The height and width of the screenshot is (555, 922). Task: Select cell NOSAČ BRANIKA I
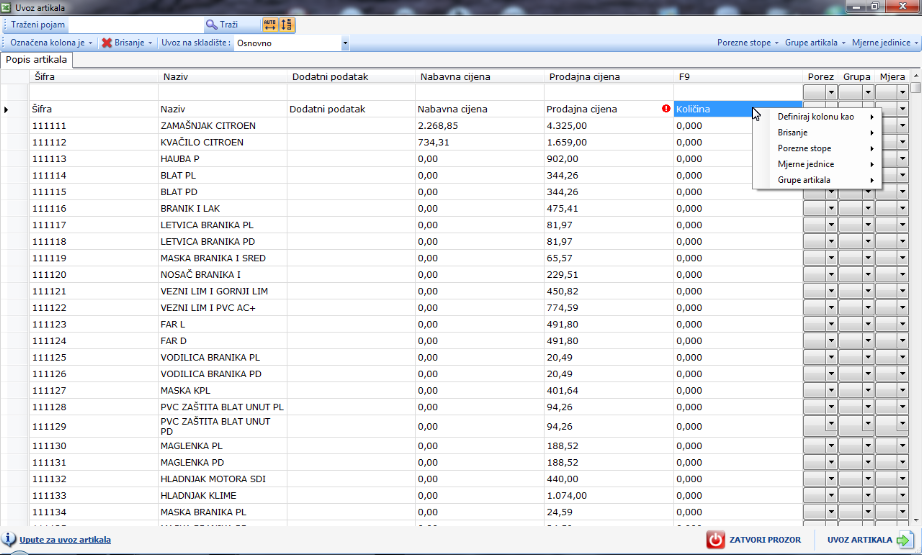click(223, 275)
